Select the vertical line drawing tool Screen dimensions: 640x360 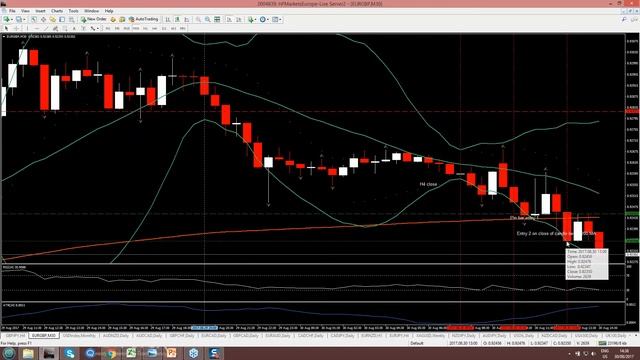pos(27,28)
